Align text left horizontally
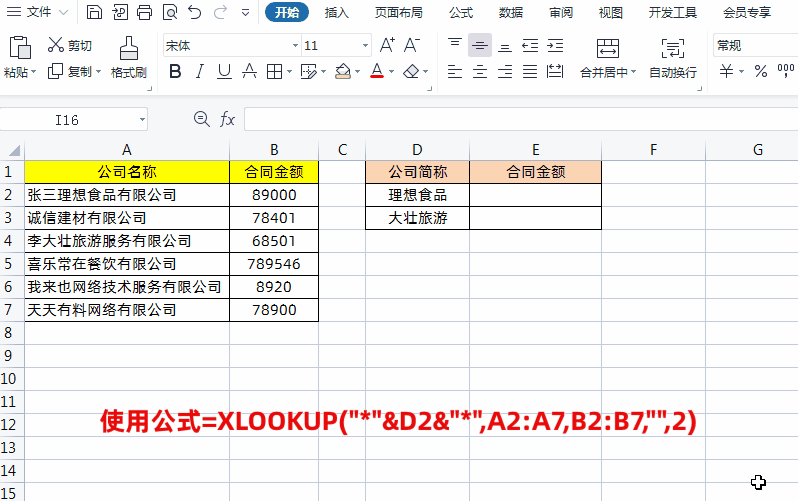 click(x=454, y=72)
